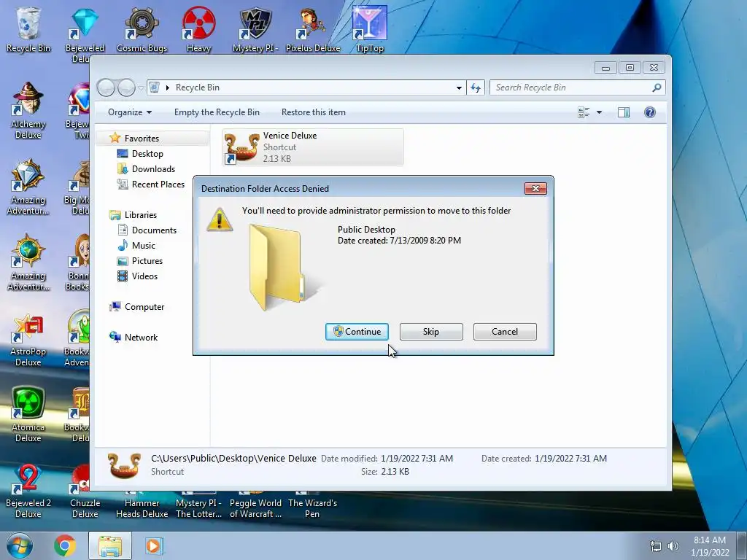This screenshot has height=560, width=747.
Task: Click the Skip button
Action: click(x=431, y=332)
